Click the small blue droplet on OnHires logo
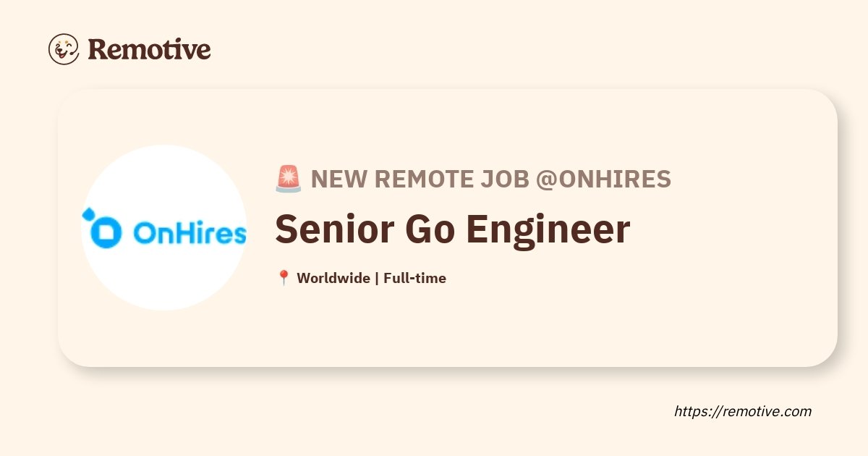Viewport: 868px width, 456px height. tap(88, 215)
